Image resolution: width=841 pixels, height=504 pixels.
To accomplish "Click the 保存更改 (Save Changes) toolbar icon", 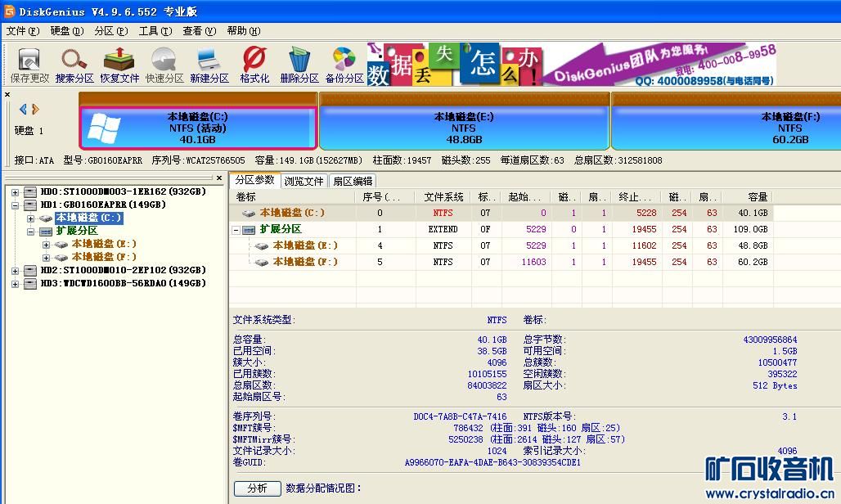I will pos(29,65).
